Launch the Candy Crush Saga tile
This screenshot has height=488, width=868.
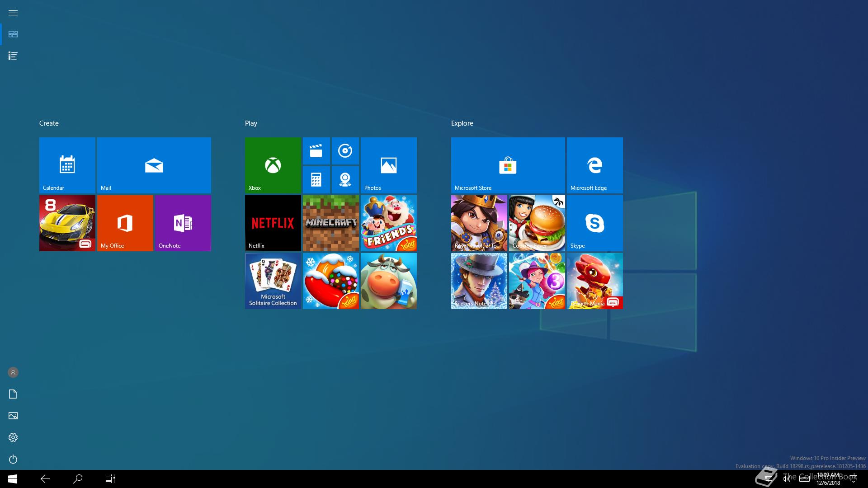(331, 281)
